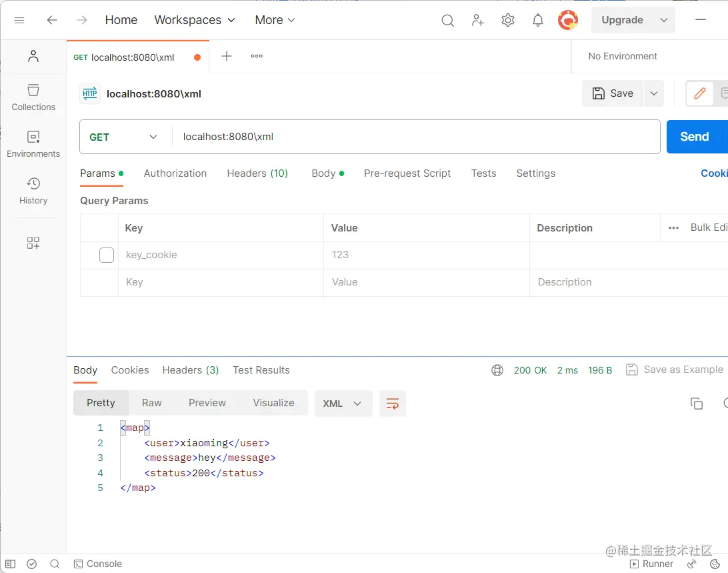The width and height of the screenshot is (728, 573).
Task: Open the No Environment selector
Action: (x=623, y=56)
